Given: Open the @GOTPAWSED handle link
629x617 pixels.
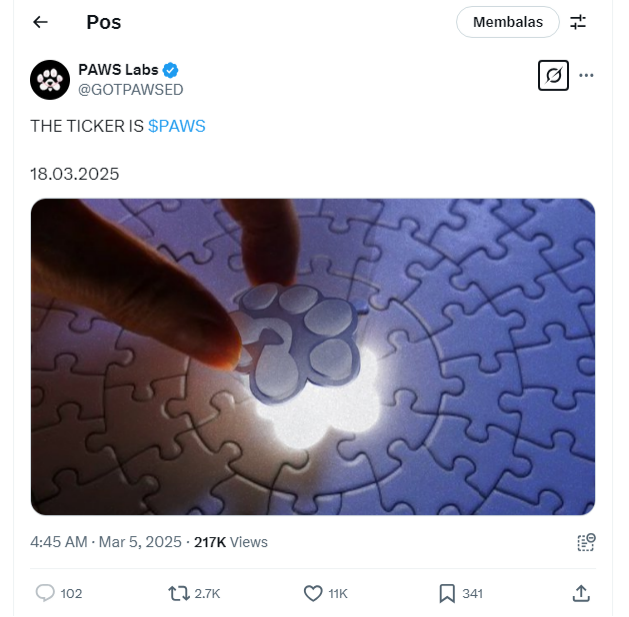Looking at the screenshot, I should (x=131, y=90).
